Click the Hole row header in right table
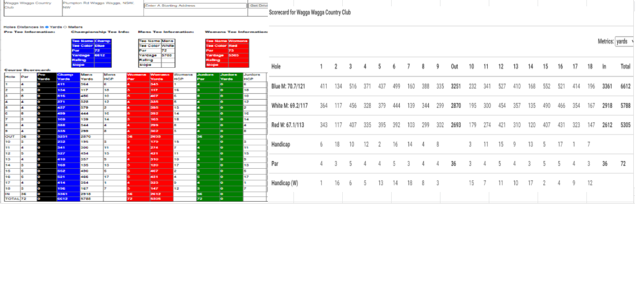644x295 pixels. pos(276,67)
